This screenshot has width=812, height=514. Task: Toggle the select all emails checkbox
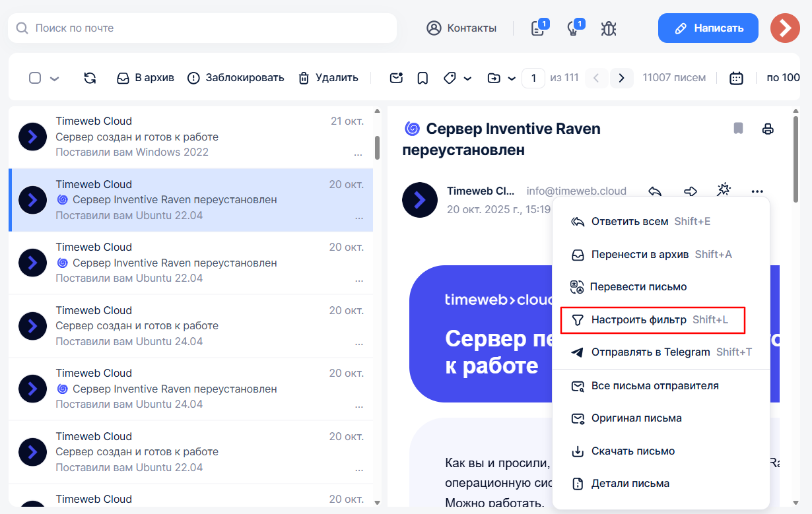click(35, 78)
